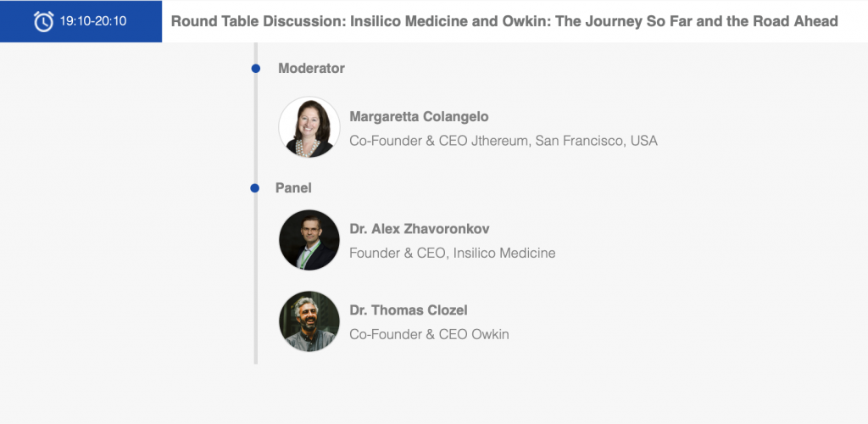The height and width of the screenshot is (424, 868).
Task: Click the blue session time header block
Action: tap(81, 21)
